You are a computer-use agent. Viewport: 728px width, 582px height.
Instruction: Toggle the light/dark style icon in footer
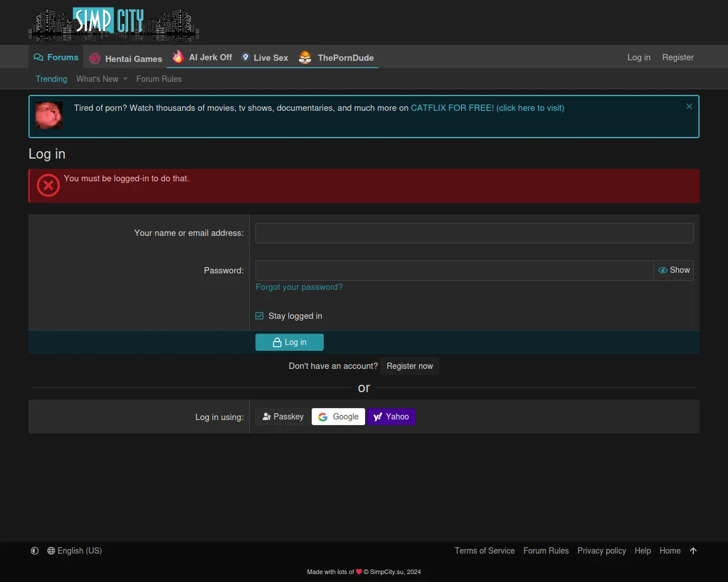[x=35, y=551]
